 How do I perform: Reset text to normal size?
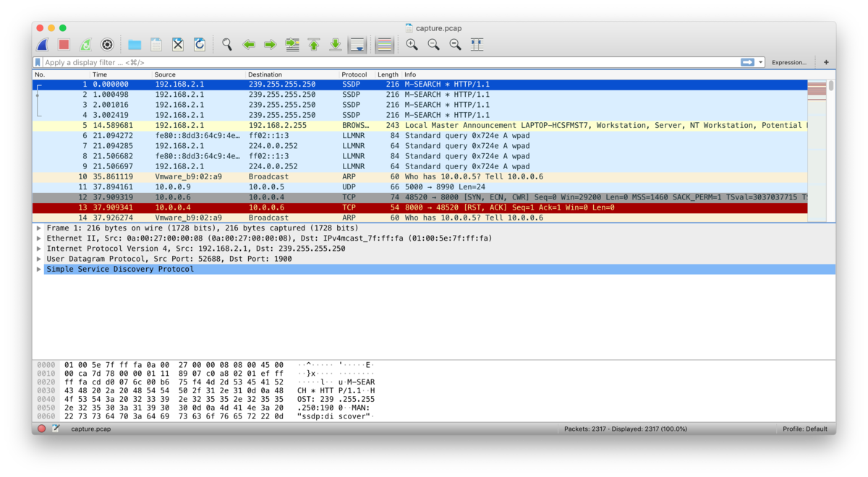455,45
